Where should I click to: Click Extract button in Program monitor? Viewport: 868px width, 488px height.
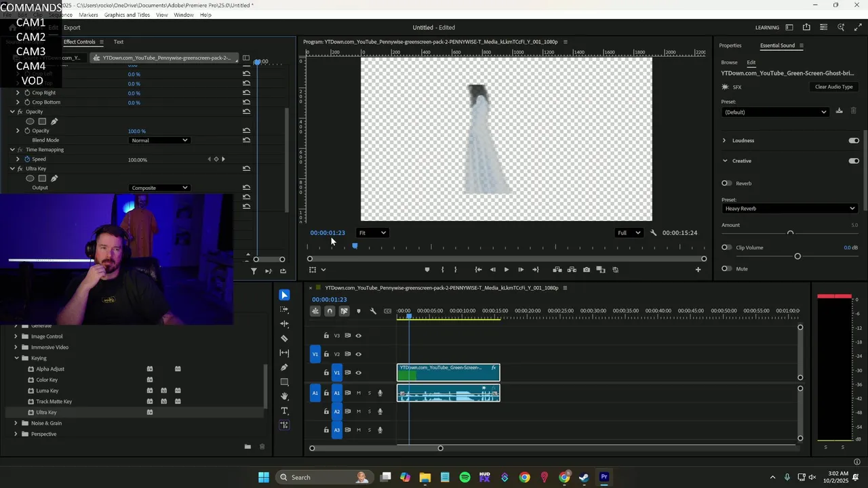point(572,270)
